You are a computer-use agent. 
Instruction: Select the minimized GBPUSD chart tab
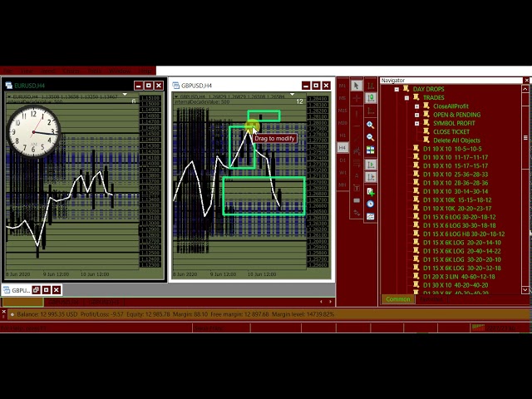click(18, 290)
